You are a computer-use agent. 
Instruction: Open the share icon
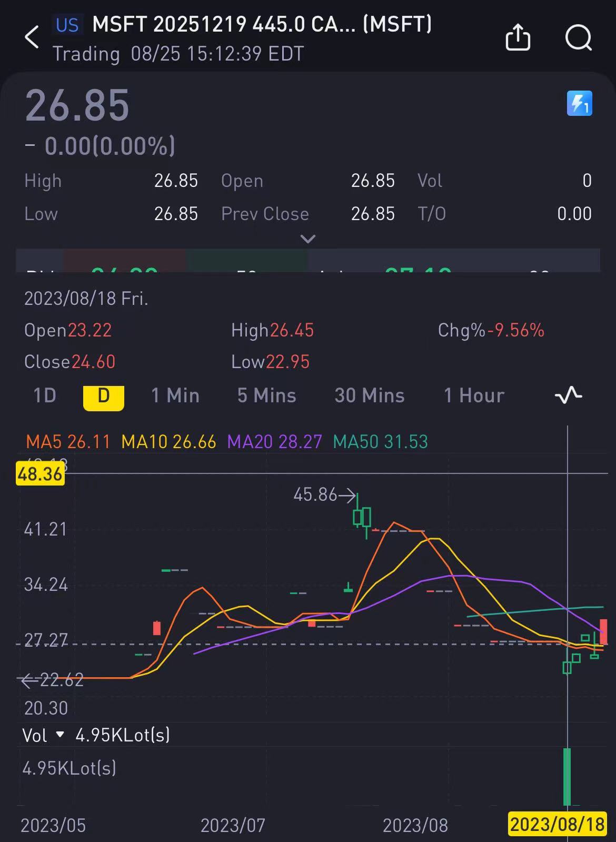518,37
